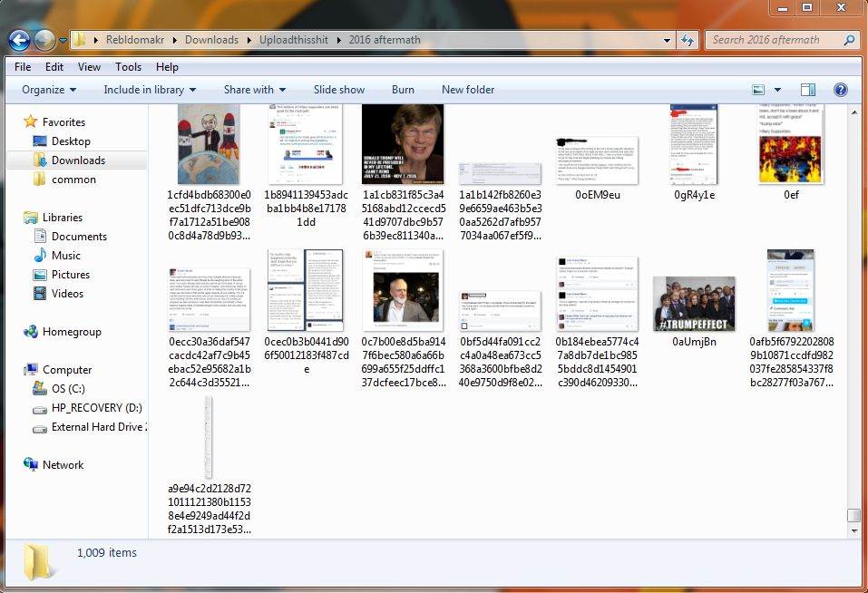868x593 pixels.
Task: Click the Refresh button in address bar
Action: pos(688,40)
